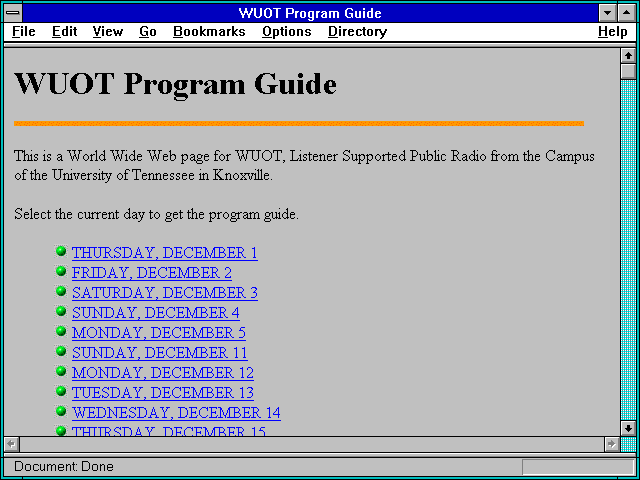Click green bullet beside THURSDAY, DECEMBER 1
The width and height of the screenshot is (640, 480).
pos(61,251)
